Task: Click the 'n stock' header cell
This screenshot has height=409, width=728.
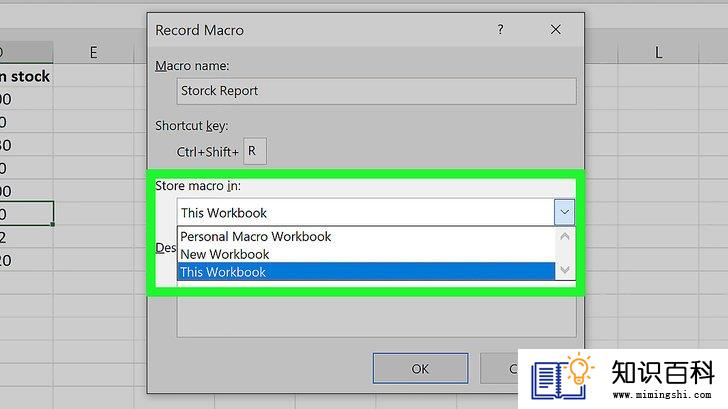Action: coord(26,76)
